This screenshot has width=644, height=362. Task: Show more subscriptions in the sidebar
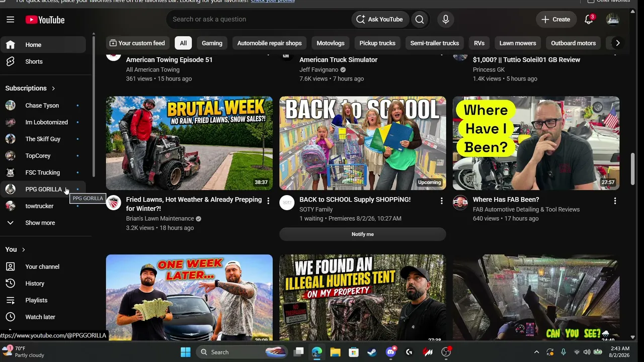pos(43,223)
